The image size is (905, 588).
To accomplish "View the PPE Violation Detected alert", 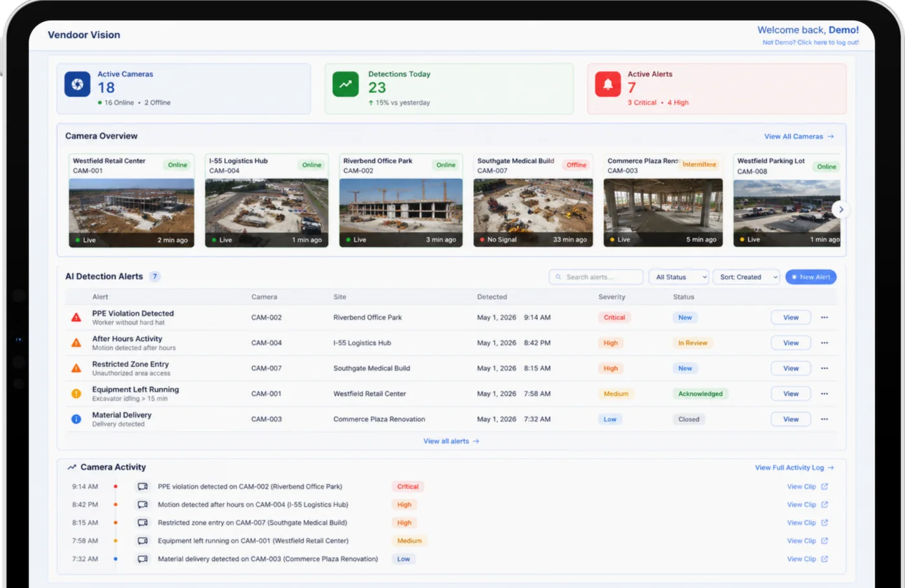I will point(791,317).
